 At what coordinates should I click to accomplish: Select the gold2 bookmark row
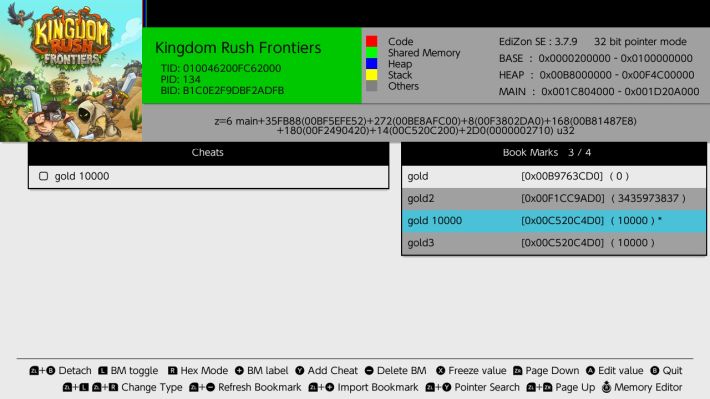[554, 198]
